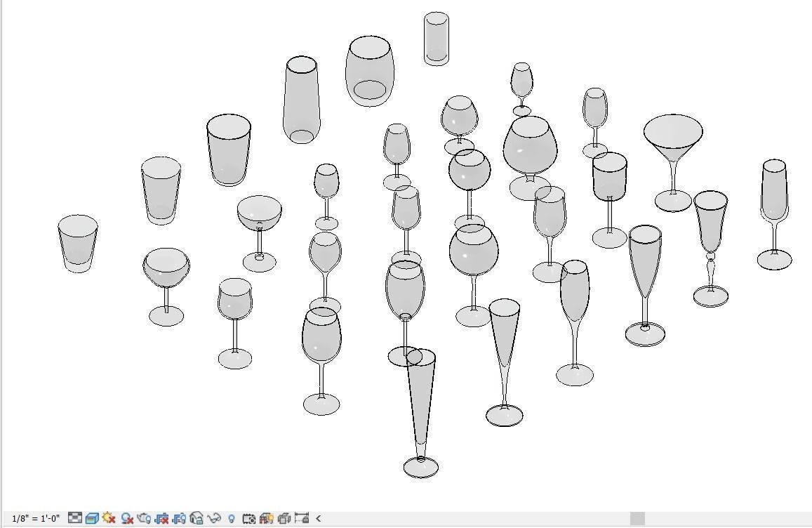Toggle Show Crop Region
The image size is (812, 528).
pos(179,517)
